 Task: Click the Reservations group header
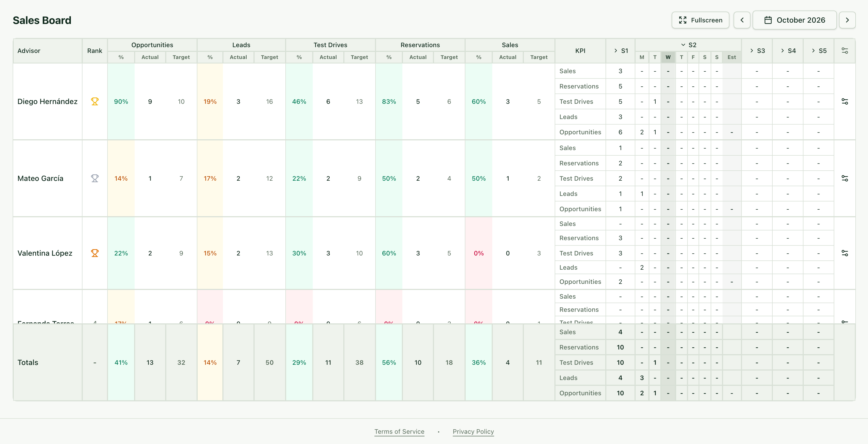[420, 45]
